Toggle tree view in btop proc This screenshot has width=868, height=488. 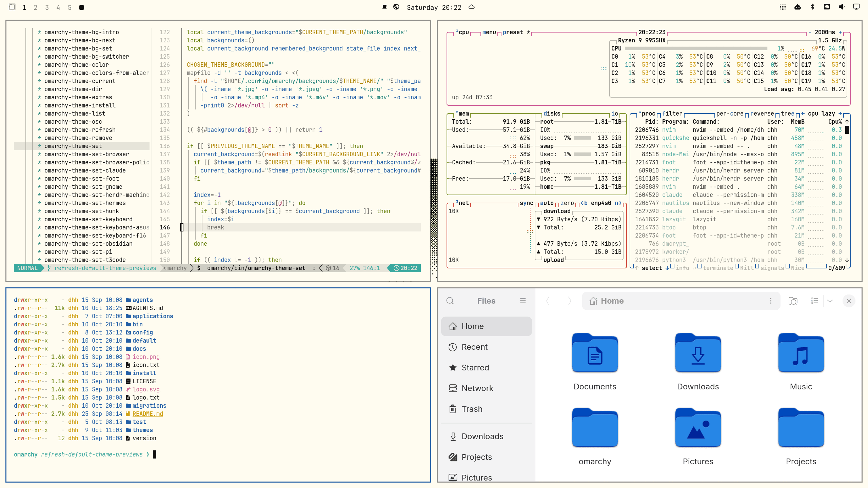pyautogui.click(x=787, y=114)
